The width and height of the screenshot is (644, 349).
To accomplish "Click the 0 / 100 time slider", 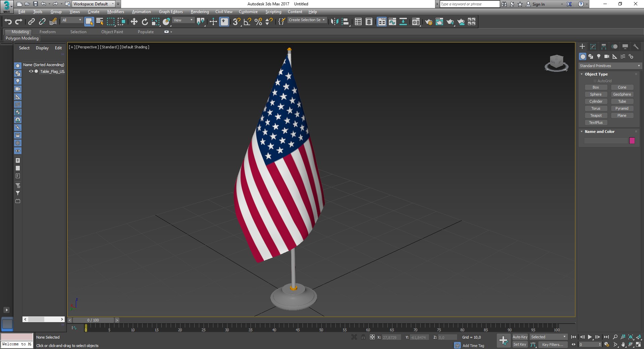I will (93, 320).
